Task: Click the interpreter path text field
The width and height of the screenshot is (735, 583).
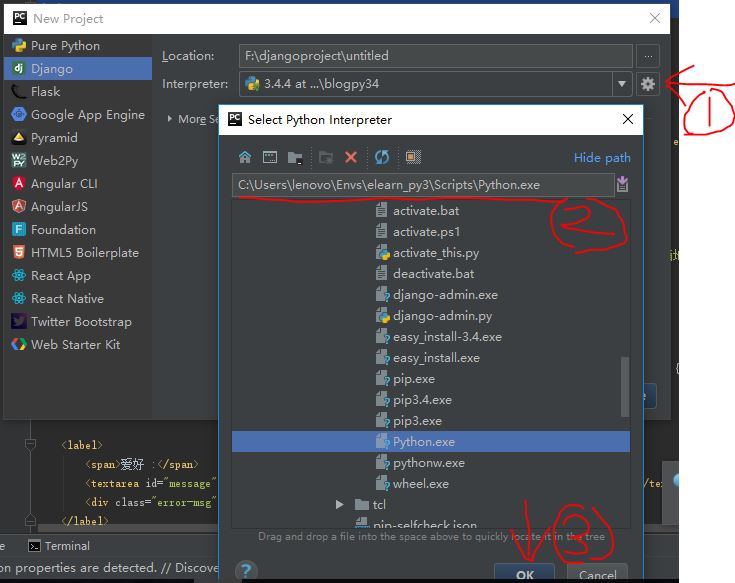Action: tap(423, 185)
